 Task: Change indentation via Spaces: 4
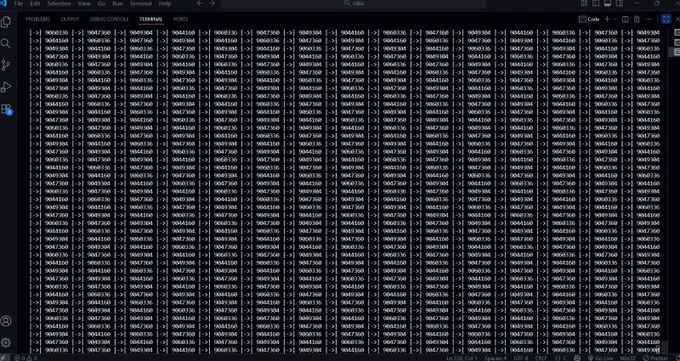pyautogui.click(x=495, y=358)
